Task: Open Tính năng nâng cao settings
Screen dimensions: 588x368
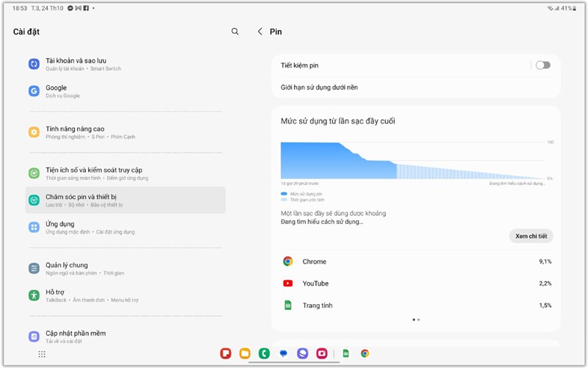Action: click(x=126, y=132)
